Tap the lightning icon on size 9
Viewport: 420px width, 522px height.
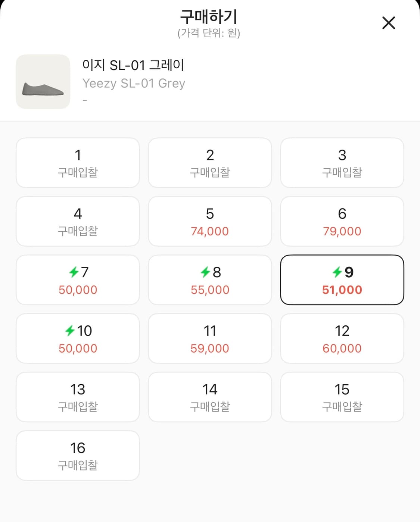tap(337, 272)
